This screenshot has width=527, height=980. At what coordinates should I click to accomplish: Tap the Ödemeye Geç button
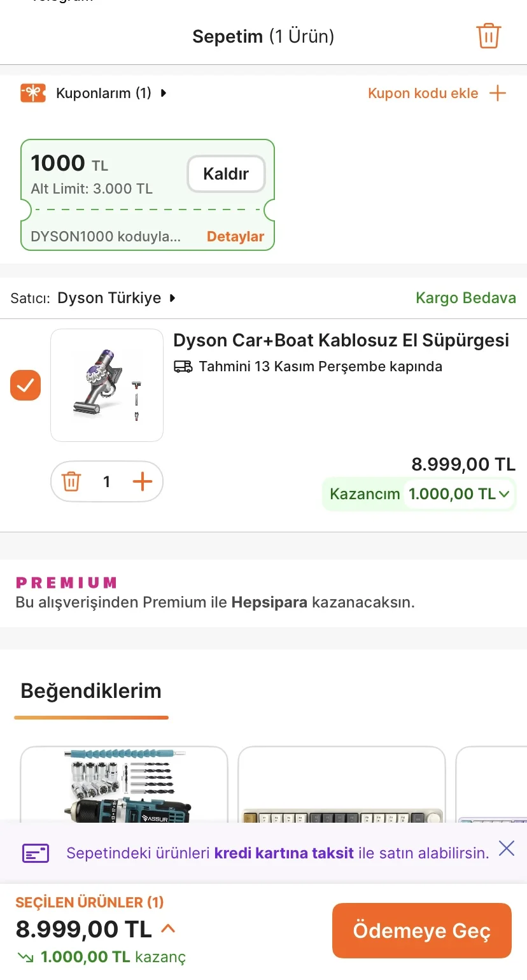tap(421, 930)
